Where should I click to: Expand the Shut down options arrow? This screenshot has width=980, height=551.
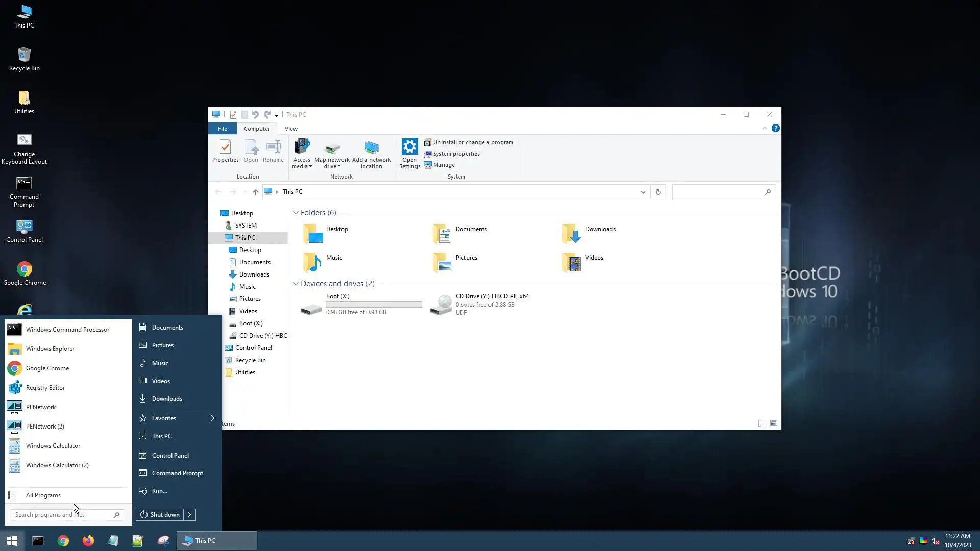coord(189,515)
